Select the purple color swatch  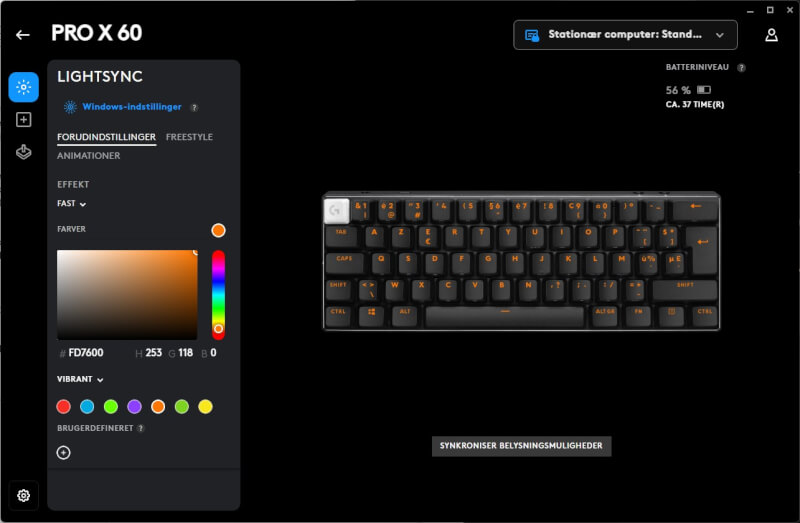135,407
